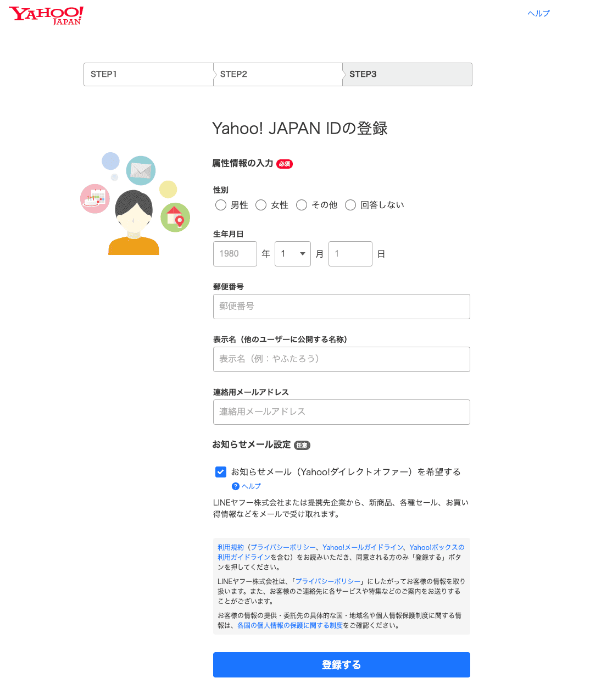The width and height of the screenshot is (590, 700).
Task: Open the プライバシーポリシー link in LINEヤフー paragraph
Action: click(x=328, y=581)
